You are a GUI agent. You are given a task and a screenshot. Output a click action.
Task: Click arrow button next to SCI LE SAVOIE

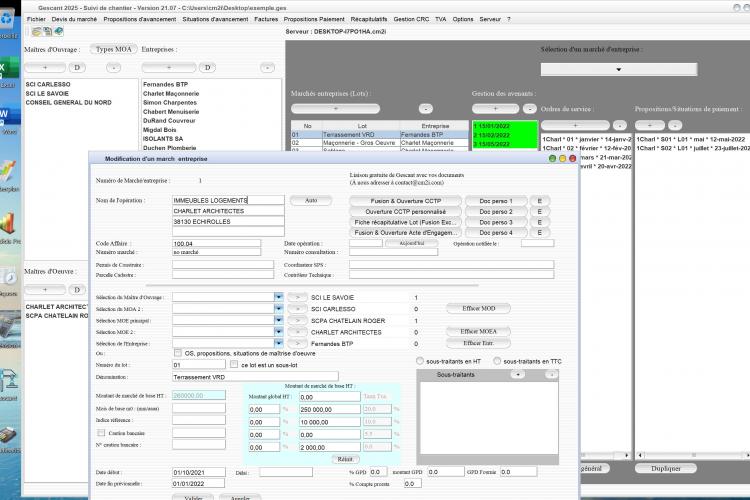(x=297, y=297)
